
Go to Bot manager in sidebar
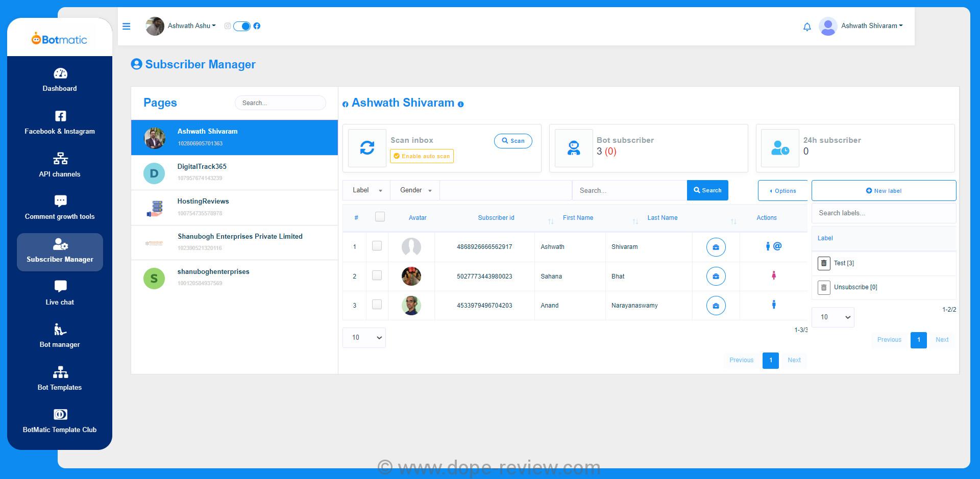click(x=60, y=335)
